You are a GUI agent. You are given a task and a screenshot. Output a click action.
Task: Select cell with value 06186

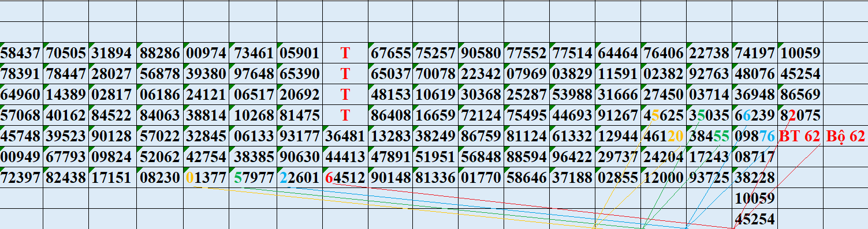[x=160, y=95]
